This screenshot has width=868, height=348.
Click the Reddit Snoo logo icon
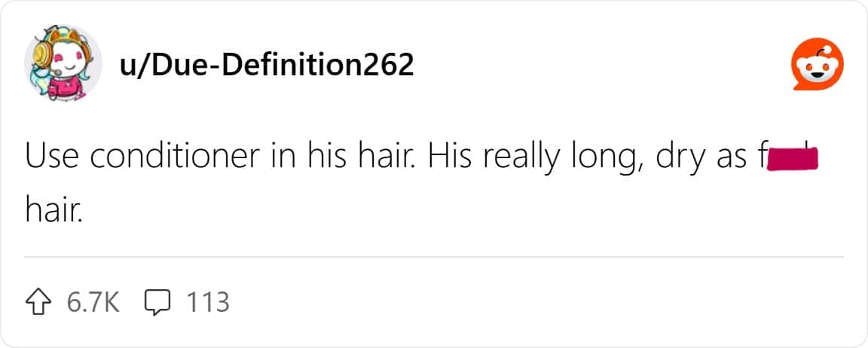pos(816,66)
